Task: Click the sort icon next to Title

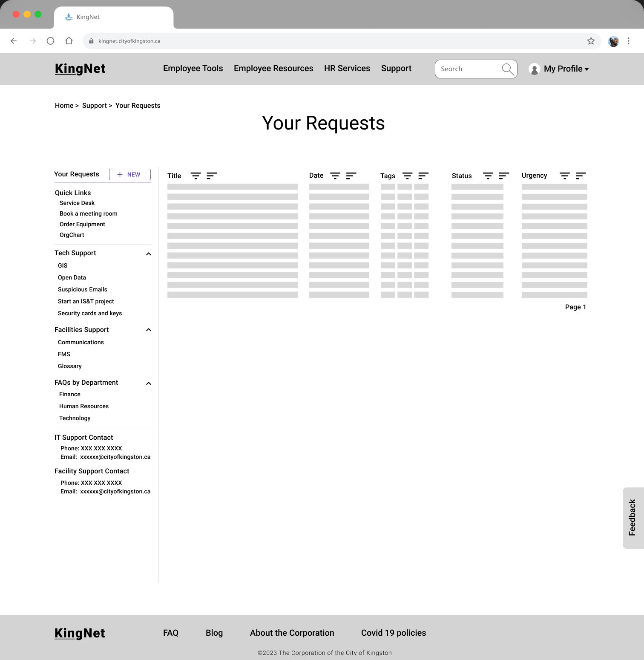Action: pyautogui.click(x=212, y=176)
